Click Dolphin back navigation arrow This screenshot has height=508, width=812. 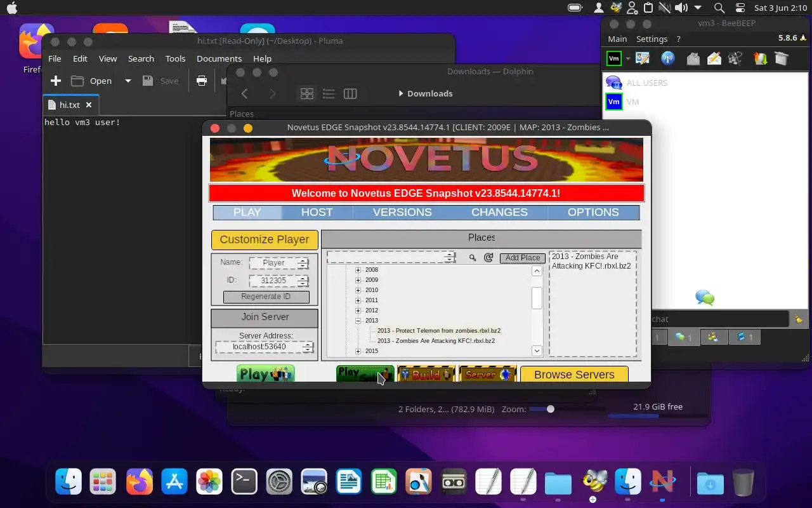(244, 93)
